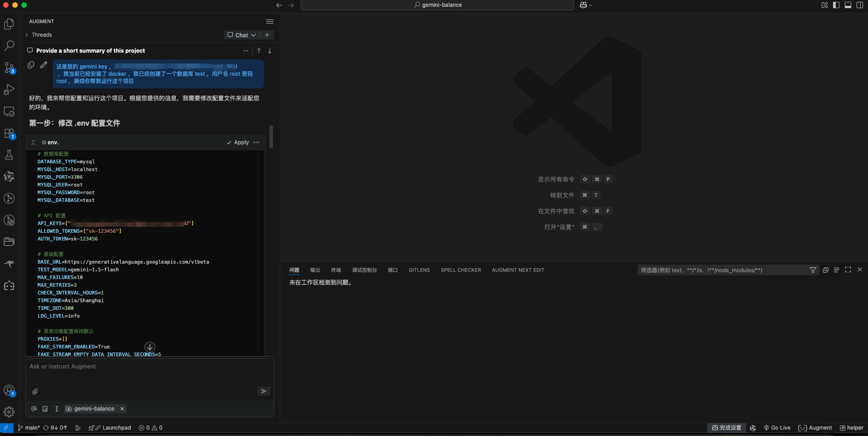
Task: Open the Accounts menu in activity bar
Action: (x=9, y=391)
